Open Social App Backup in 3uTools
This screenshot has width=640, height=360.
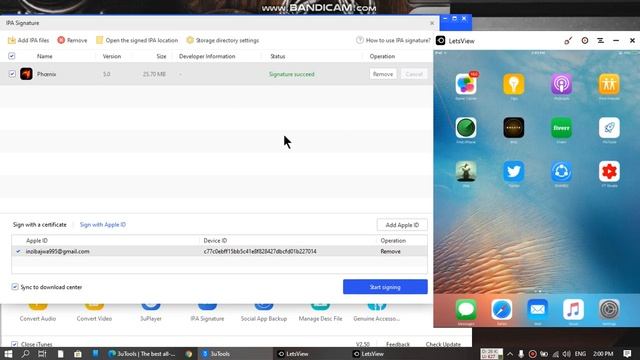point(264,312)
